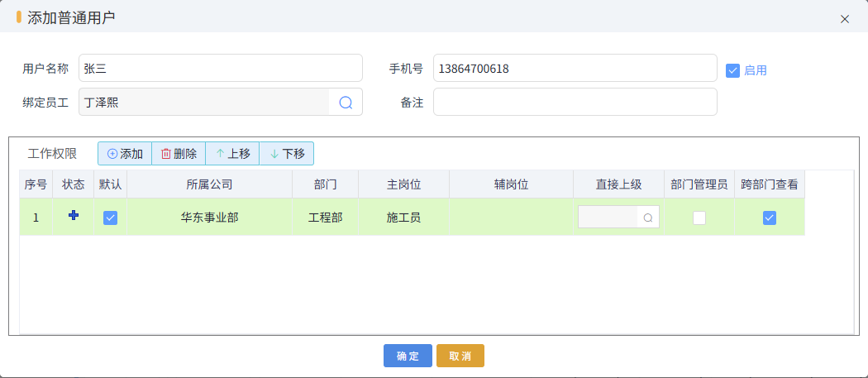The height and width of the screenshot is (378, 868).
Task: Click the 添加 toolbar button
Action: click(x=125, y=154)
